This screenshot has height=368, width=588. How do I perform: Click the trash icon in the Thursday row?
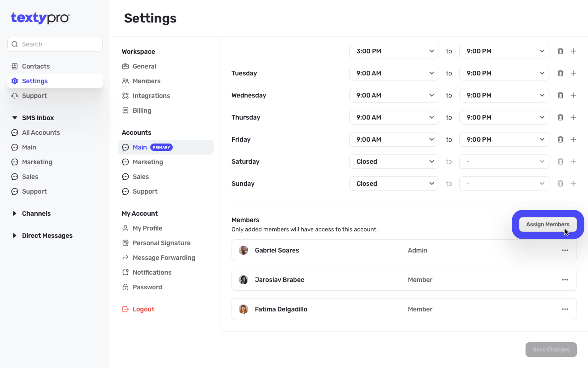point(560,117)
